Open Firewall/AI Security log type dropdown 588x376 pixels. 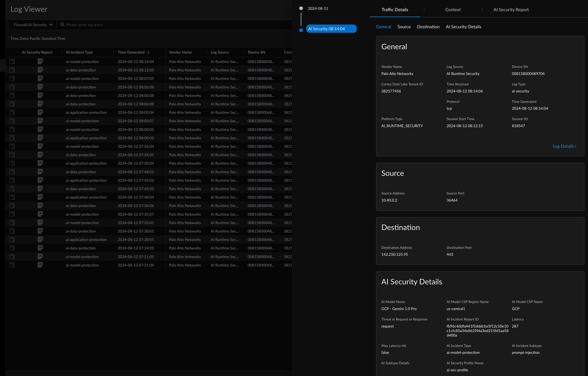(x=33, y=25)
